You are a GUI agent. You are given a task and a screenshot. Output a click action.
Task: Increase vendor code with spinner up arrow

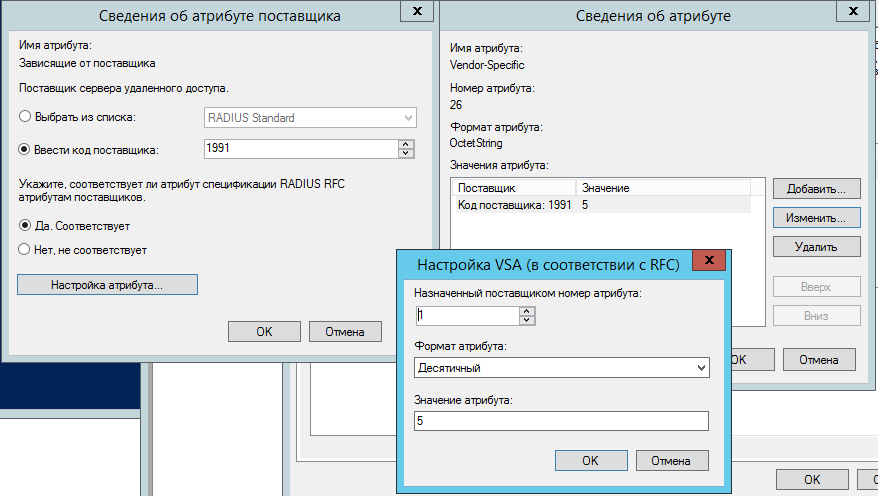click(x=406, y=144)
